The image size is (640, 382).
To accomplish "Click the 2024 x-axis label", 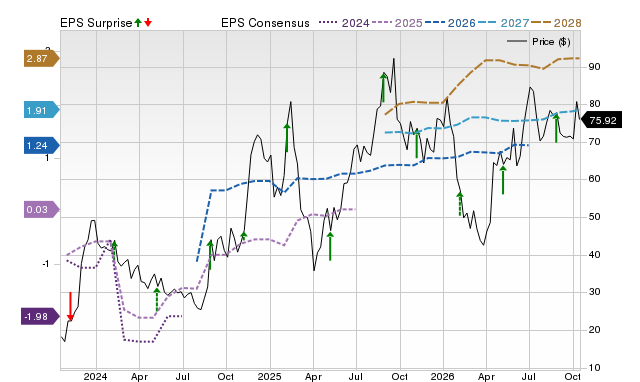I will point(96,376).
